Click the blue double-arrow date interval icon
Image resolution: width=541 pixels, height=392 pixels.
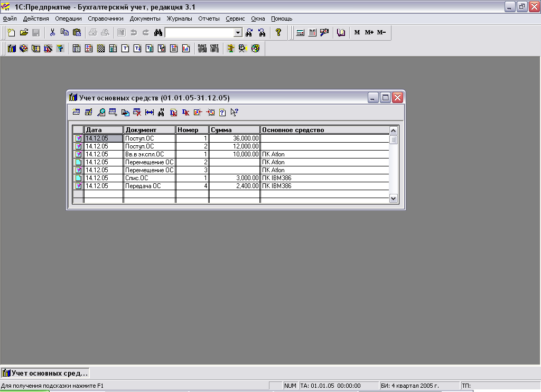(150, 112)
